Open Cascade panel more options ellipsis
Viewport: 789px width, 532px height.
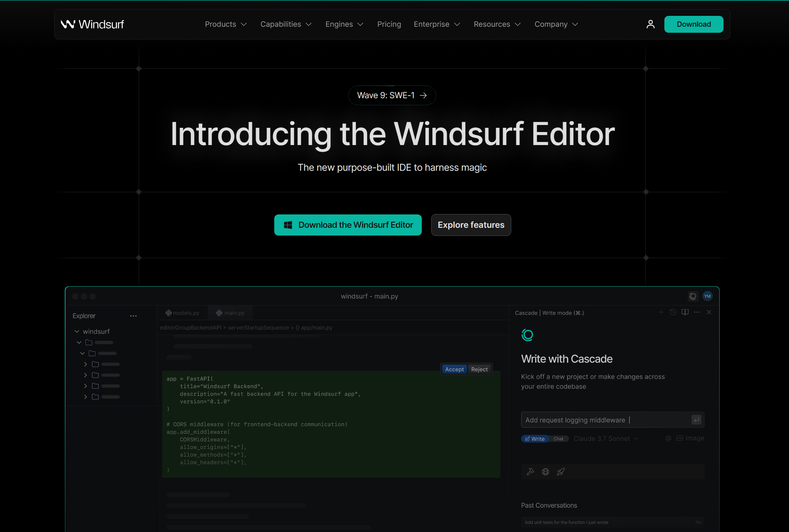click(697, 312)
